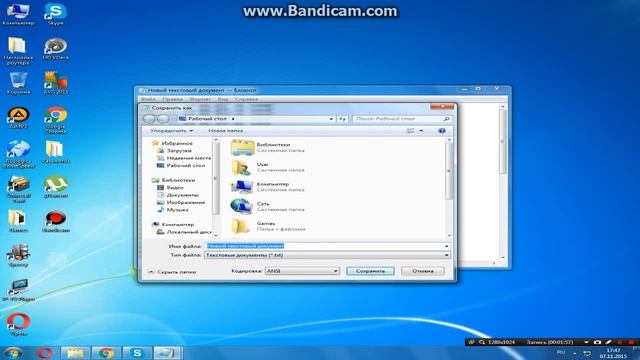Select Изображения under Библиотеки
Viewport: 640px width, 360px height.
point(181,202)
